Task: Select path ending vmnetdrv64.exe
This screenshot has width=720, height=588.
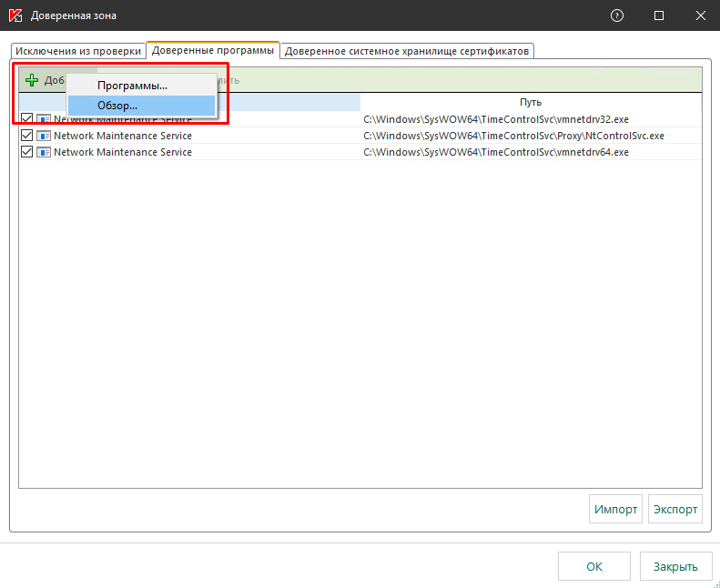Action: coord(496,152)
